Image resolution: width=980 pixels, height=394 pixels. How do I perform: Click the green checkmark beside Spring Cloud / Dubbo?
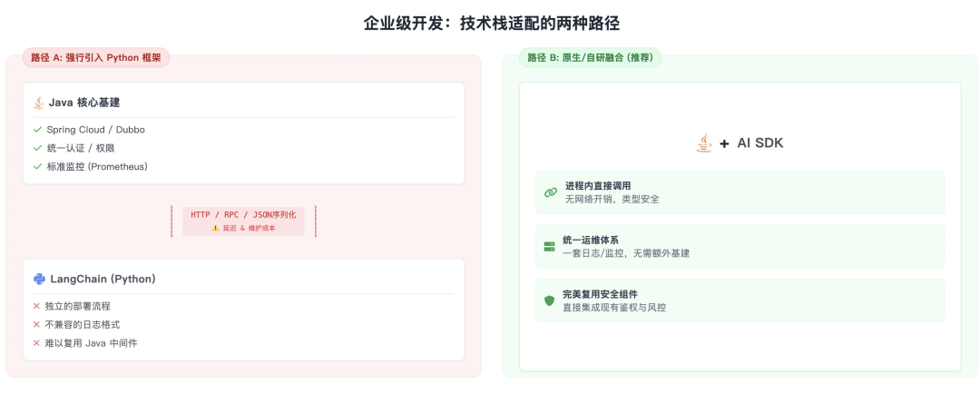(37, 130)
